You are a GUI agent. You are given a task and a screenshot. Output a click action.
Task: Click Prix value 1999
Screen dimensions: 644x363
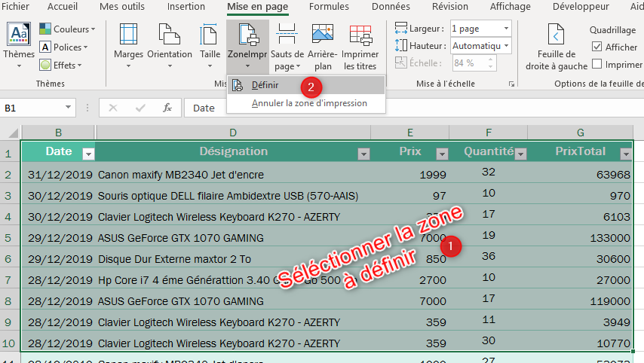(x=409, y=174)
